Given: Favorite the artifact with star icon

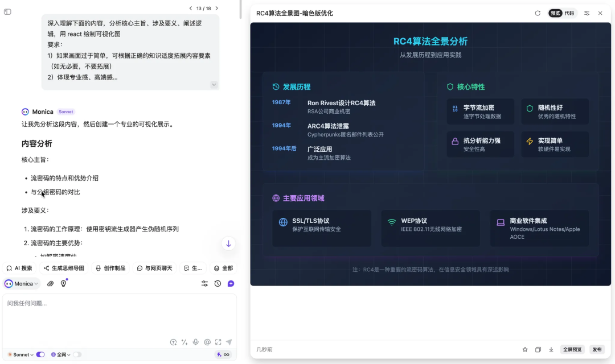Looking at the screenshot, I should pos(525,350).
